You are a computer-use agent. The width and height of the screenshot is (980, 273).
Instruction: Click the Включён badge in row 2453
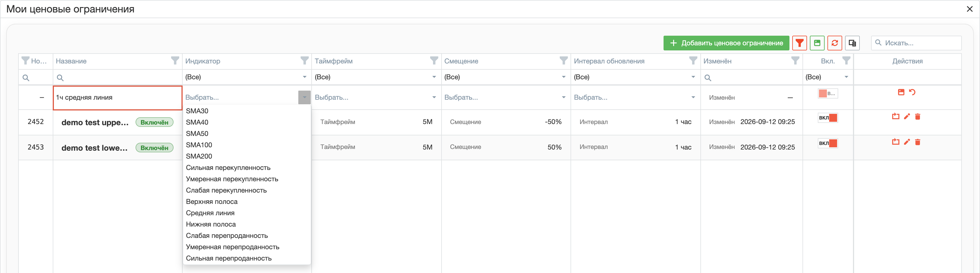click(x=155, y=148)
